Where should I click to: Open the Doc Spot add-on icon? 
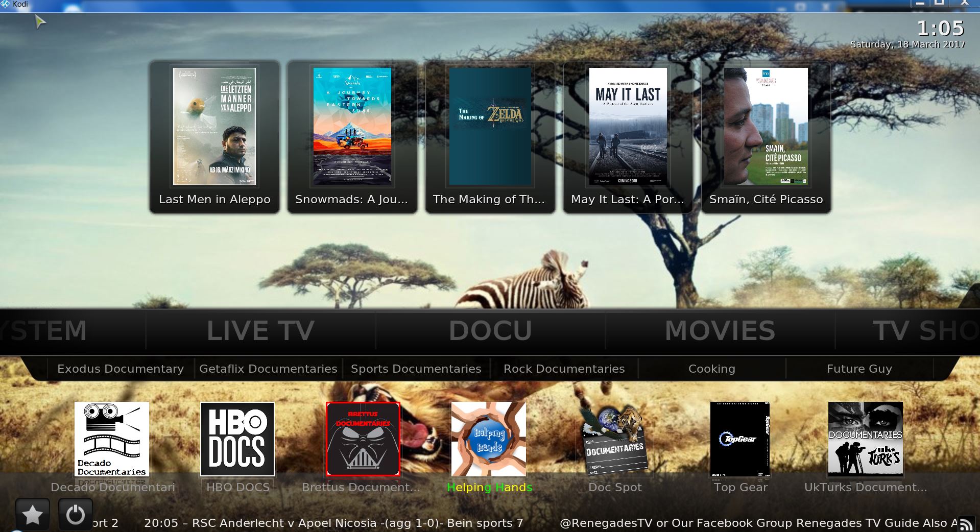(x=614, y=439)
